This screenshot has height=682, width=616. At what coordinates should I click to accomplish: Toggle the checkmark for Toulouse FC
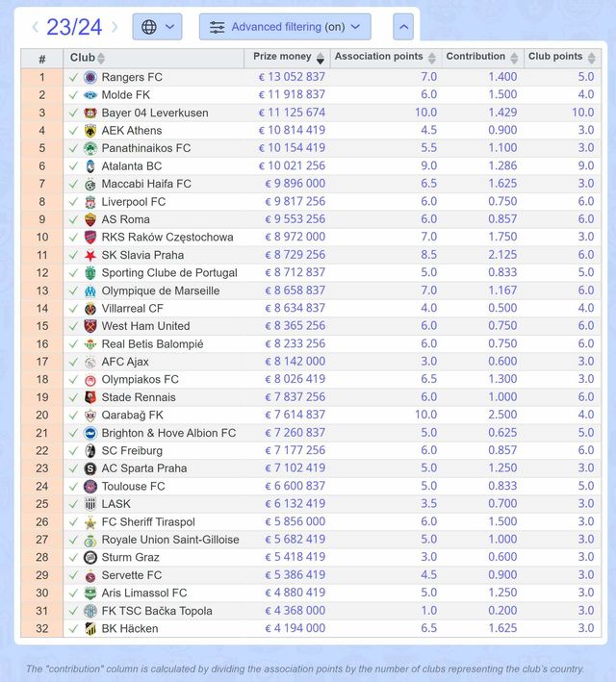73,487
